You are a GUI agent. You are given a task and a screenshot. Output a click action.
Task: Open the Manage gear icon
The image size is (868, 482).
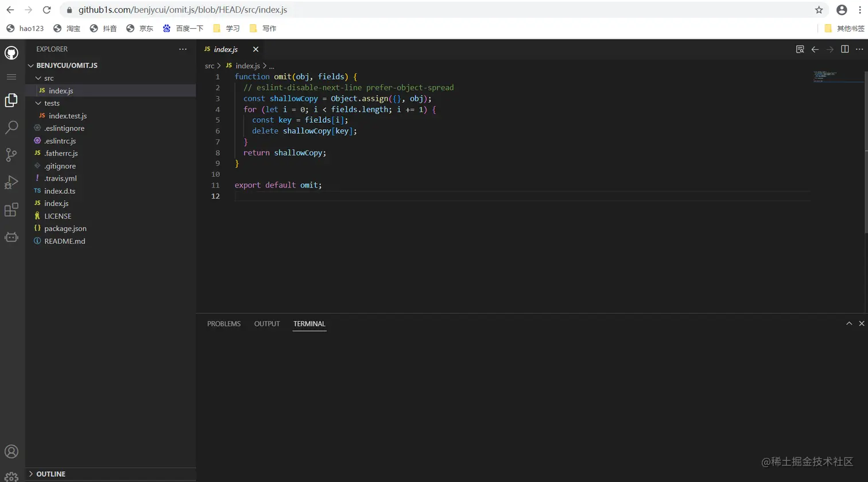(x=11, y=477)
